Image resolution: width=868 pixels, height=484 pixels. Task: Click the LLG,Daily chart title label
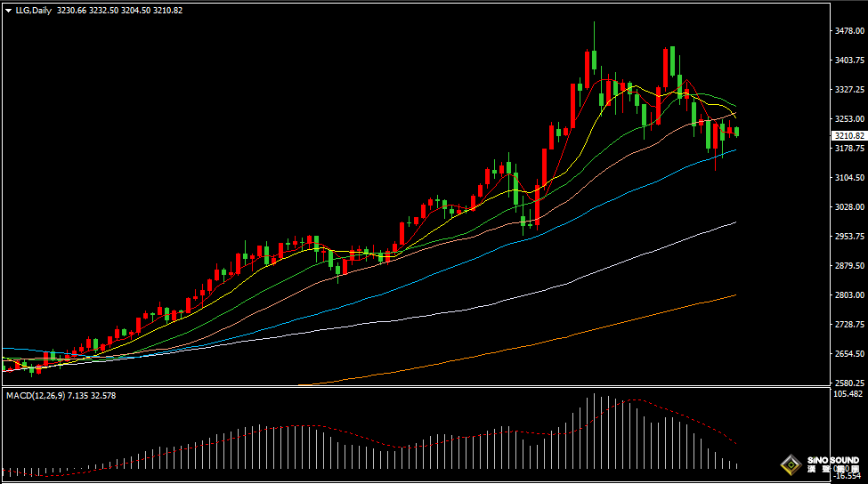(x=32, y=11)
